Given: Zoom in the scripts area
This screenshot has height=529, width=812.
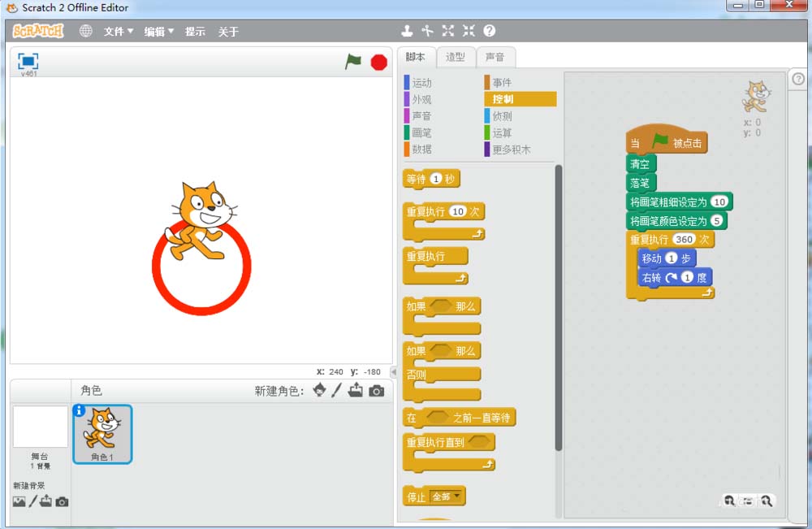Looking at the screenshot, I should point(766,501).
